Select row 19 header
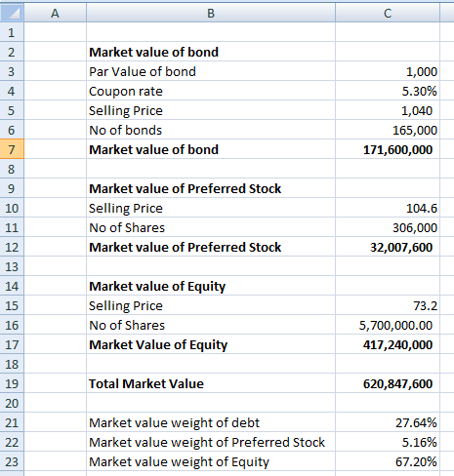This screenshot has height=476, width=454. [x=12, y=383]
